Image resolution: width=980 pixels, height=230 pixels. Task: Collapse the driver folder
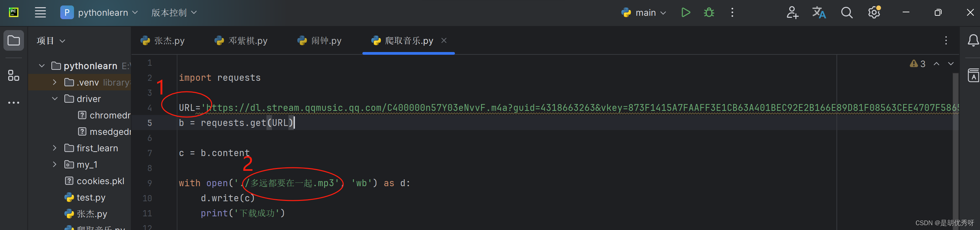coord(54,99)
